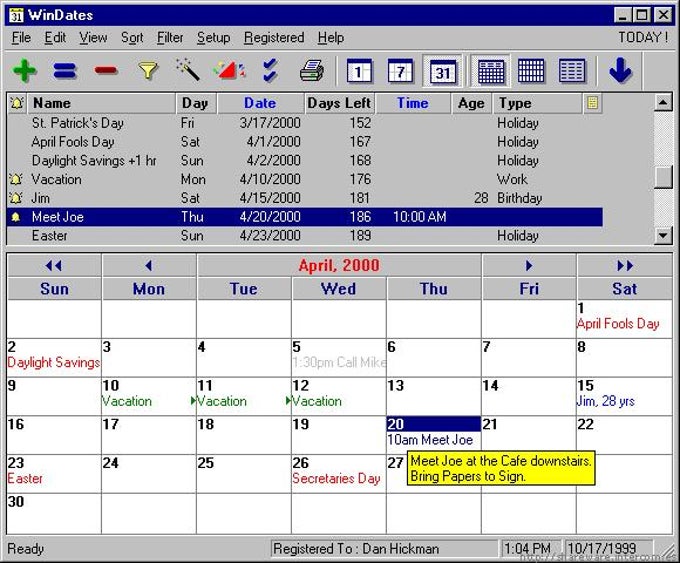Sort list by Day column header

point(196,103)
